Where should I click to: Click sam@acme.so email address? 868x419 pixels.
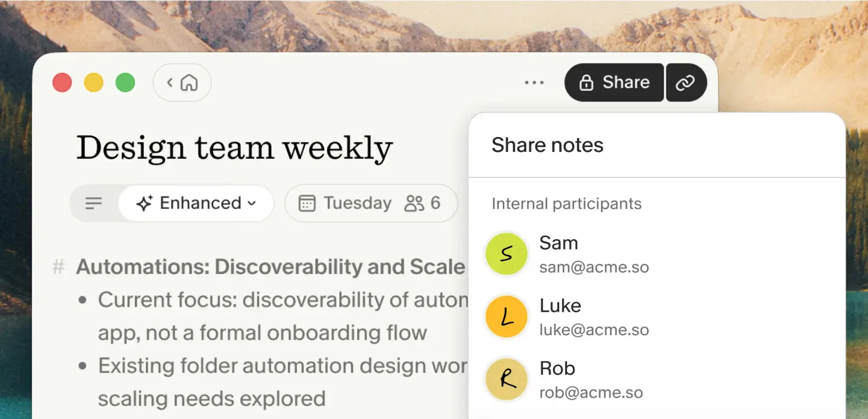click(x=594, y=267)
